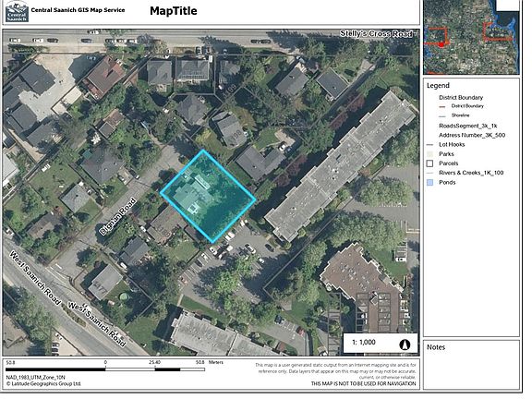Click the NAD_1983_UTM_Zone_10N text
The width and height of the screenshot is (532, 399).
pos(35,378)
